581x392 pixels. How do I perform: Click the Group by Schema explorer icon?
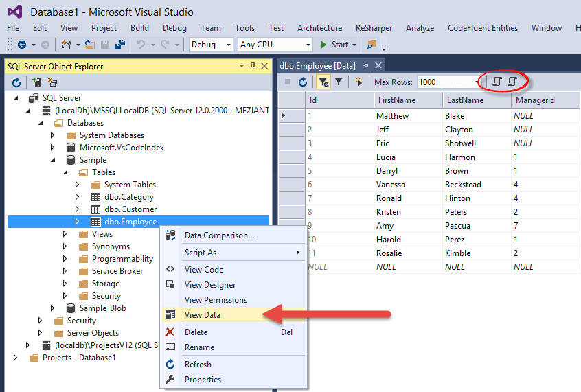click(x=52, y=82)
